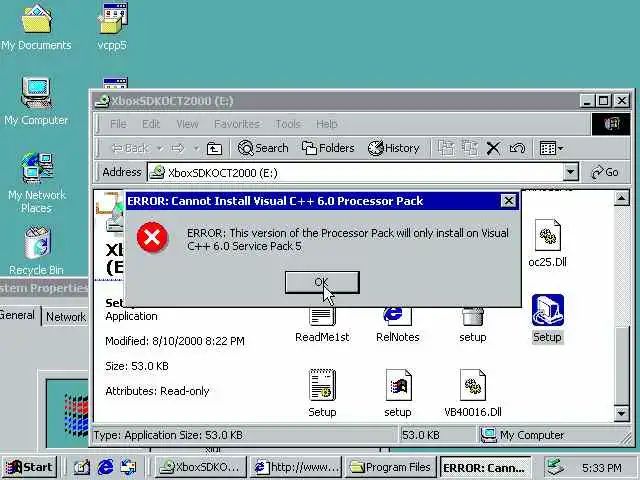Select the setup file with Windows logo
Viewport: 640px width, 480px height.
point(398,393)
